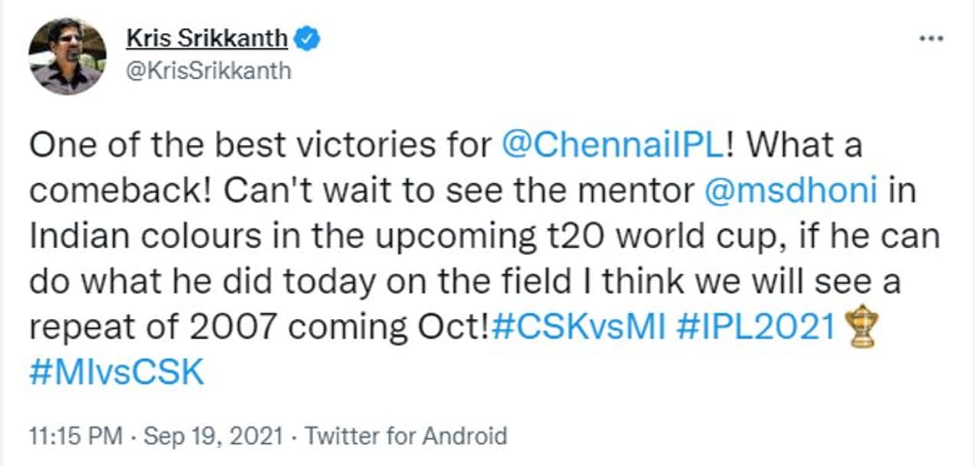
Task: Click the Kris Srikkanth display name
Action: tap(207, 38)
